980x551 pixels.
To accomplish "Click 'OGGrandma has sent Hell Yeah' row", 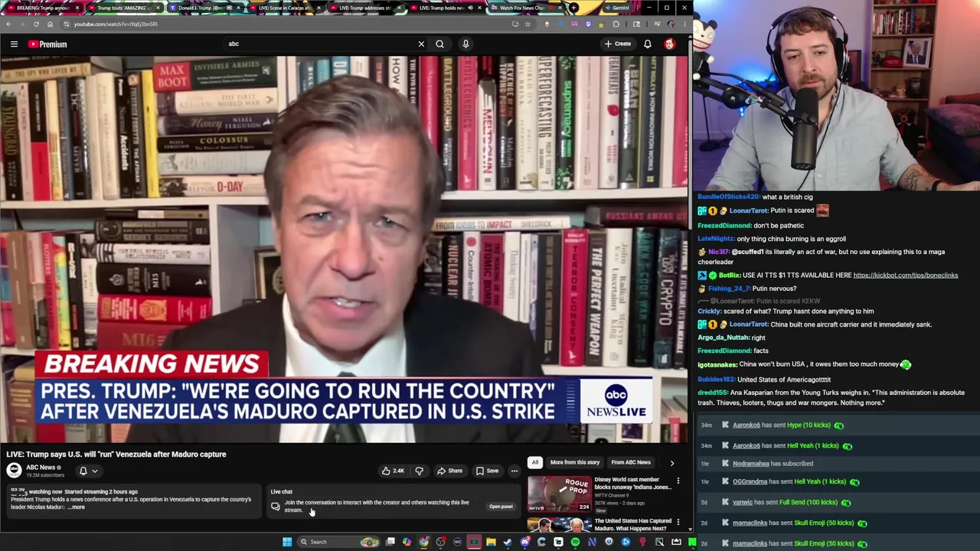I will coord(838,482).
